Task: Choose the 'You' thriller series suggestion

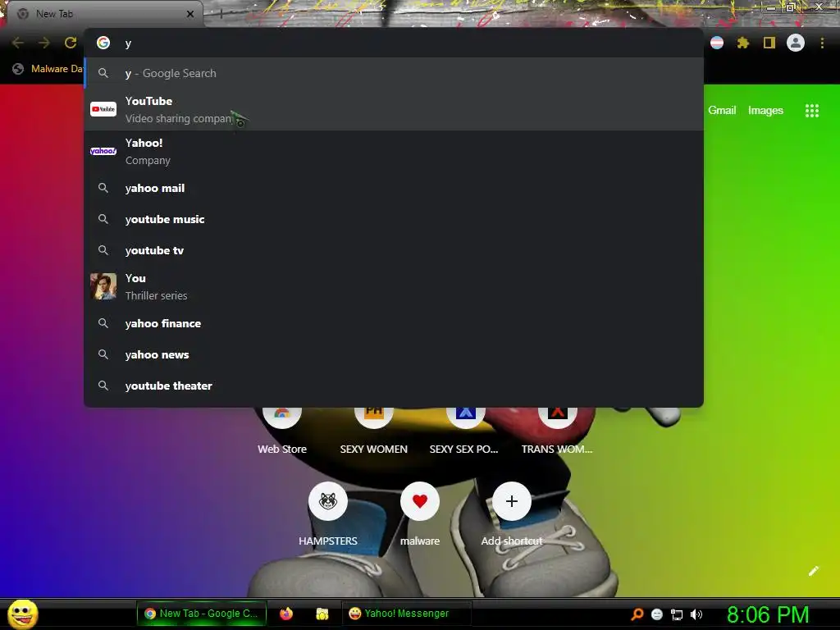Action: (394, 286)
